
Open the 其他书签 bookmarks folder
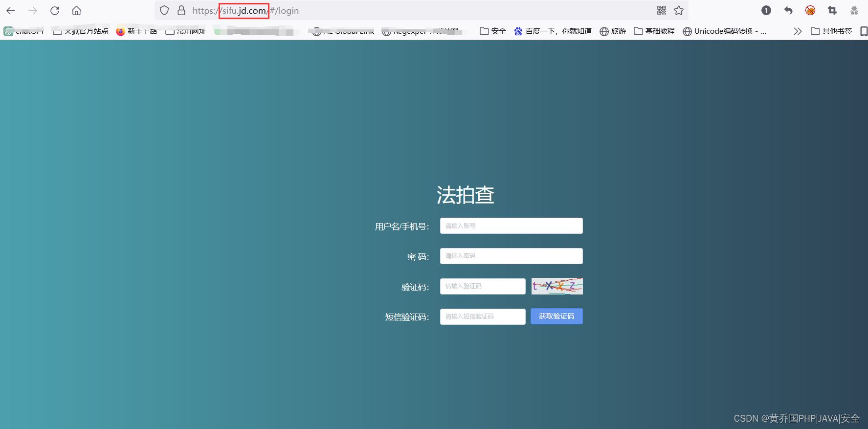coord(831,31)
